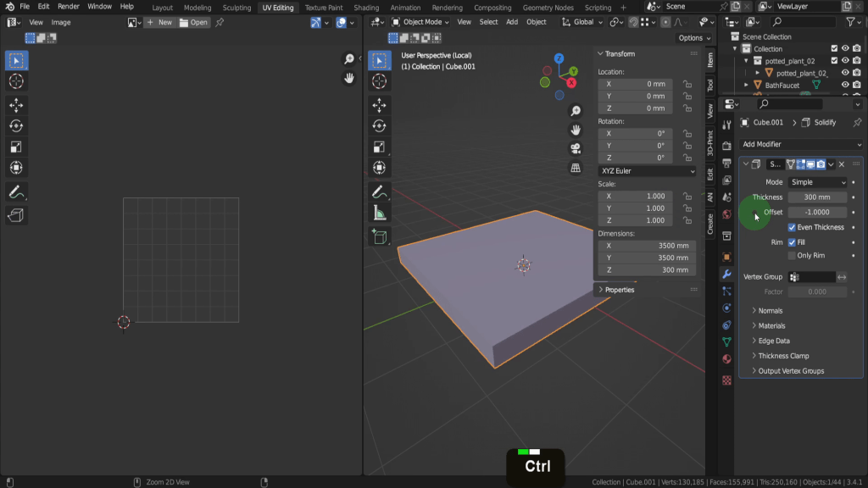Switch to the Shading workspace tab
The width and height of the screenshot is (868, 488).
[x=366, y=8]
